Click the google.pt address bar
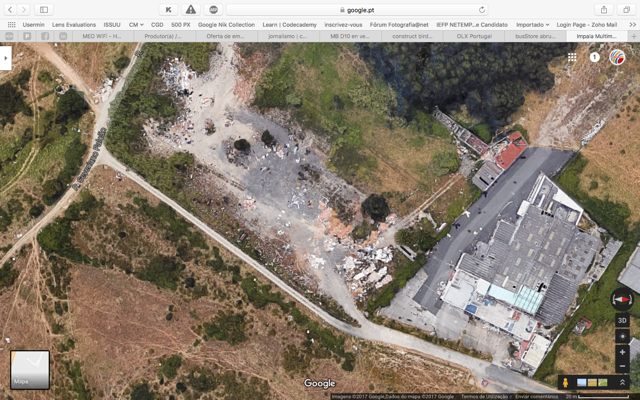 click(357, 10)
